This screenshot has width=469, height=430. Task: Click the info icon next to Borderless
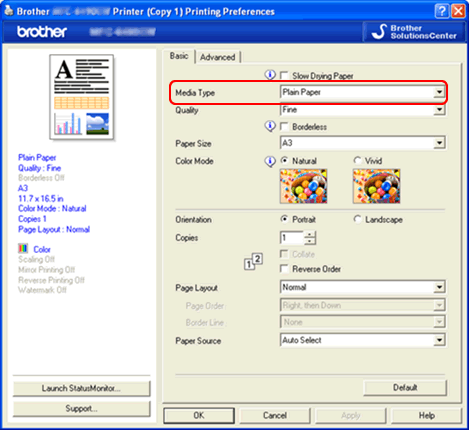click(270, 126)
